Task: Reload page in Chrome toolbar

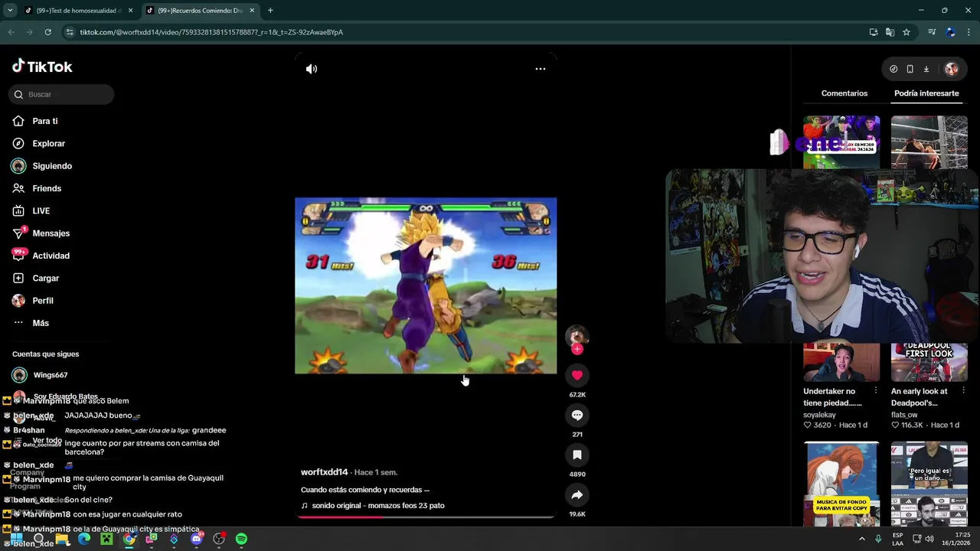Action: pos(47,32)
